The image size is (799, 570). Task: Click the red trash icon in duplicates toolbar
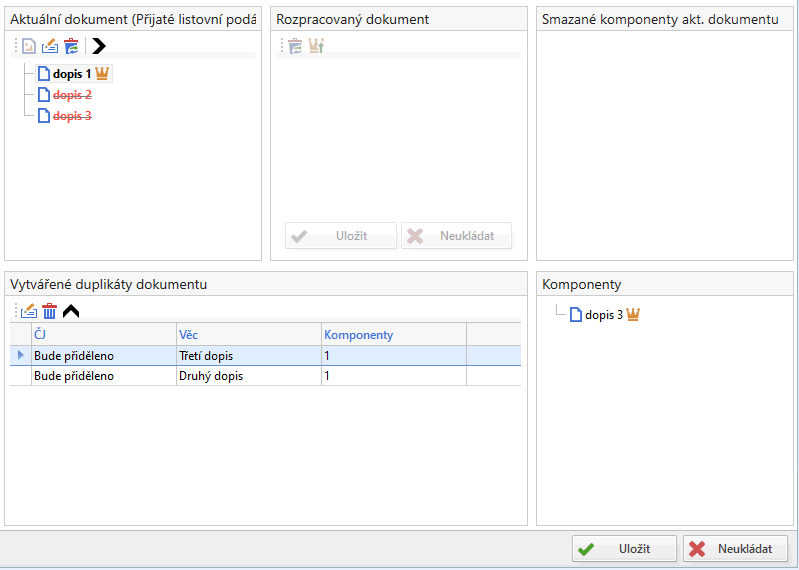tap(49, 311)
